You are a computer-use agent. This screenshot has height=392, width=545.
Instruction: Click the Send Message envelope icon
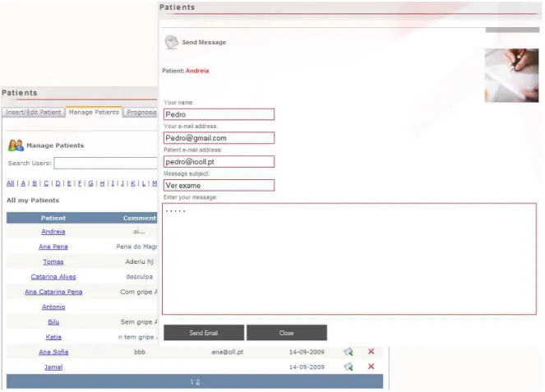pos(171,42)
